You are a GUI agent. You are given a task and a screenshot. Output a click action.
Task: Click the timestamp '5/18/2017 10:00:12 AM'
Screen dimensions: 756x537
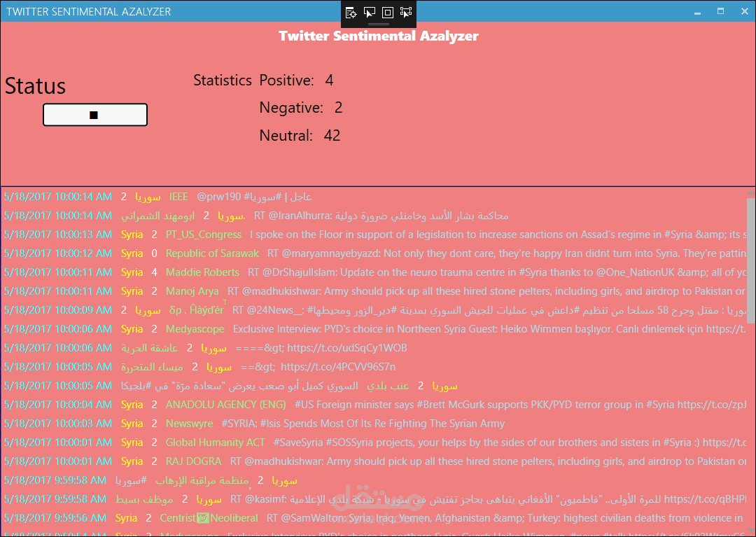[58, 253]
